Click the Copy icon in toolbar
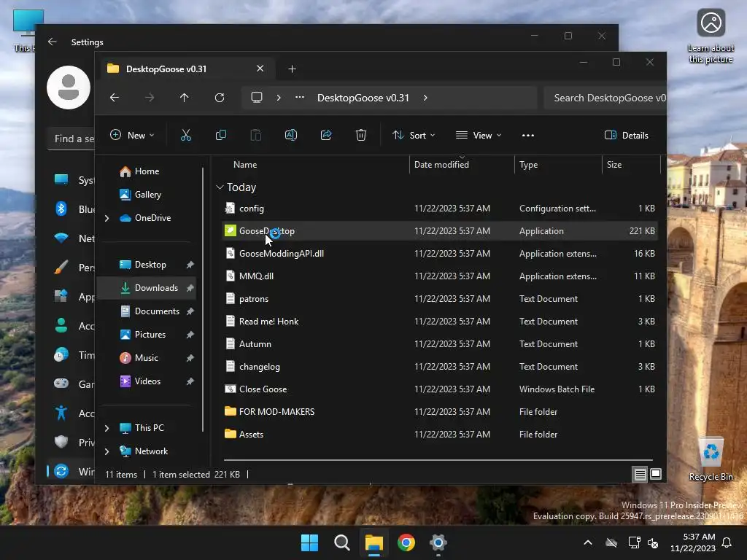This screenshot has width=747, height=560. [221, 135]
